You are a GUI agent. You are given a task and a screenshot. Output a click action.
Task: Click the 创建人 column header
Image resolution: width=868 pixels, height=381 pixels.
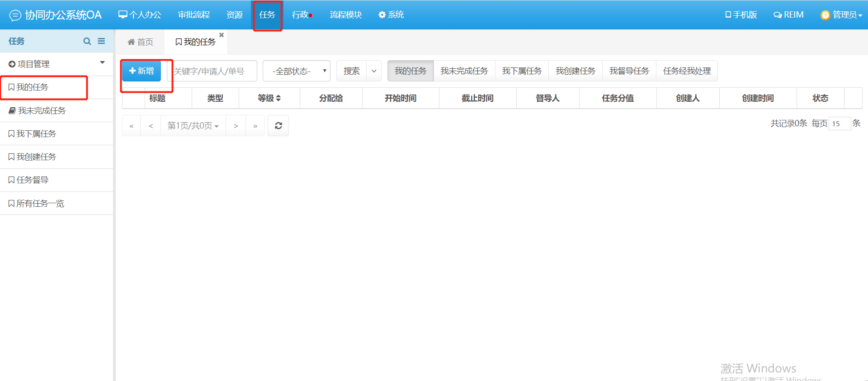(688, 98)
